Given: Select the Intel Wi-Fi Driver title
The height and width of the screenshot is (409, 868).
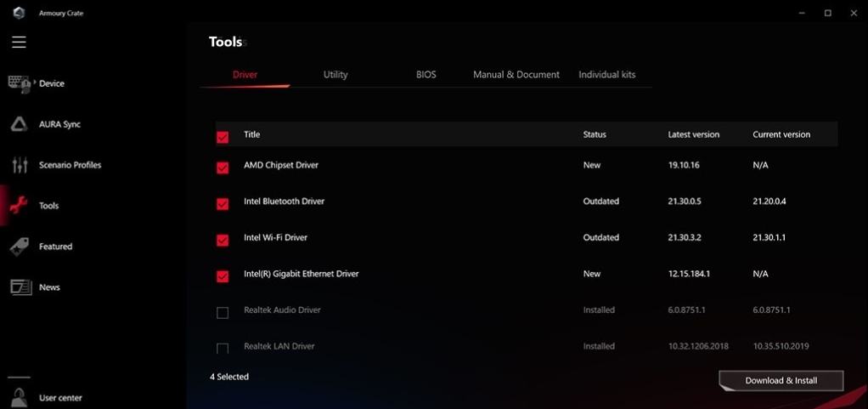Looking at the screenshot, I should (x=276, y=238).
